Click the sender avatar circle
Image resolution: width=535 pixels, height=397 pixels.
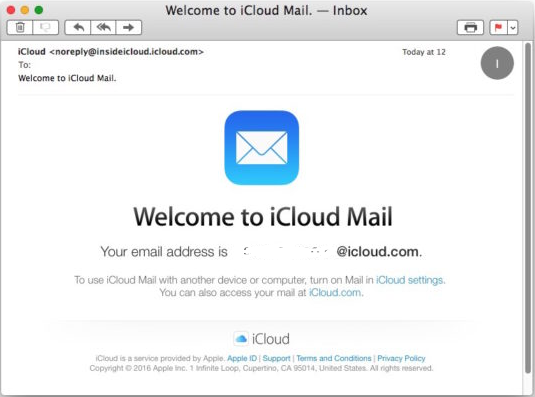(x=497, y=63)
